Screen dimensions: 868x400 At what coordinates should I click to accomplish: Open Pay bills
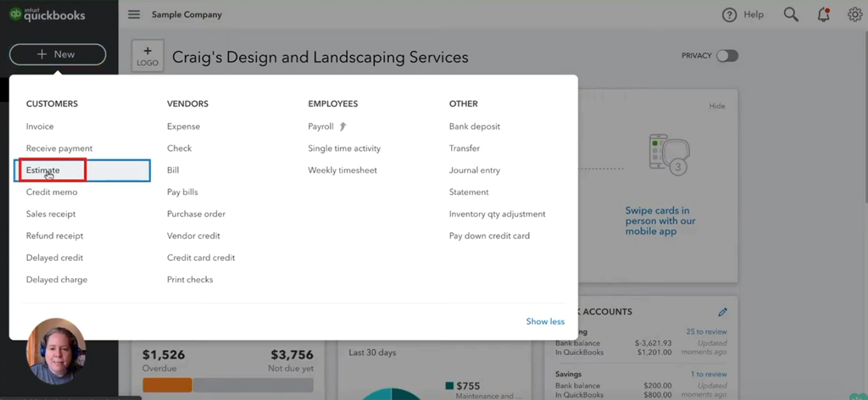[182, 192]
